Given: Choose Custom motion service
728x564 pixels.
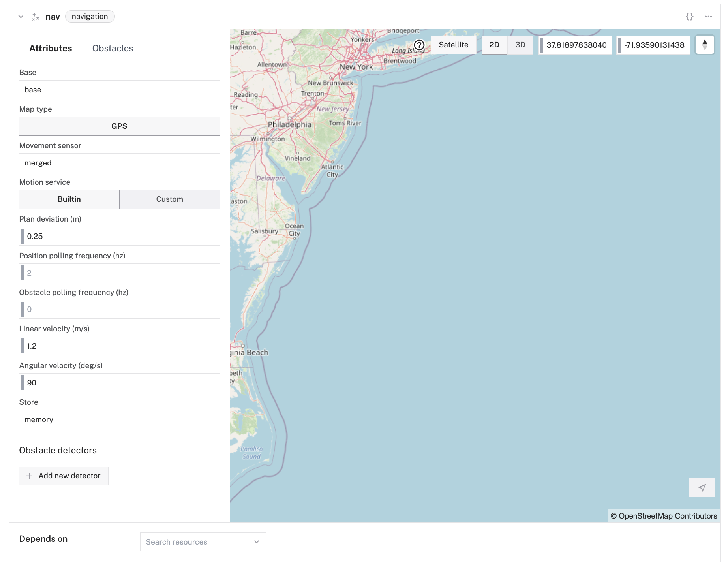Looking at the screenshot, I should pos(169,199).
